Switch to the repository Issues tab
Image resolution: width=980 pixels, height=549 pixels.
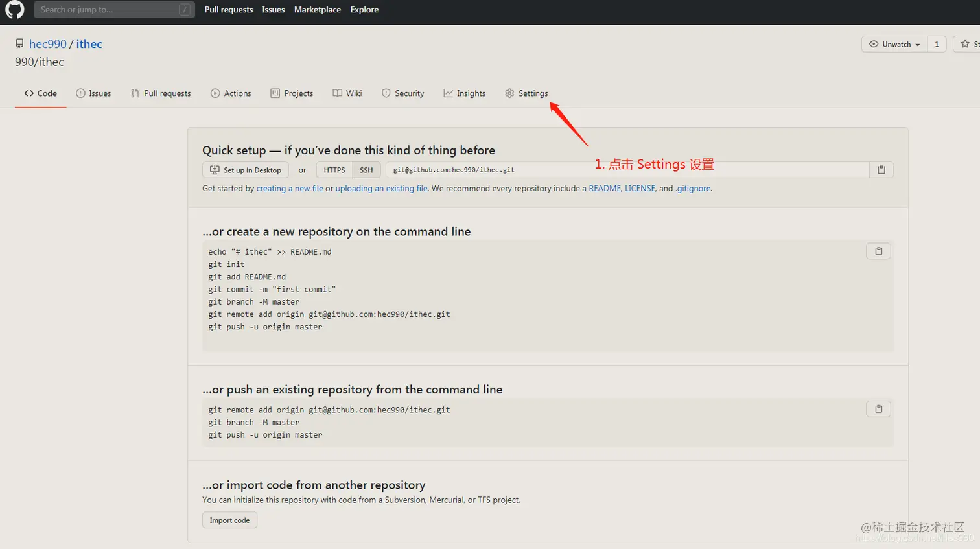pyautogui.click(x=93, y=93)
